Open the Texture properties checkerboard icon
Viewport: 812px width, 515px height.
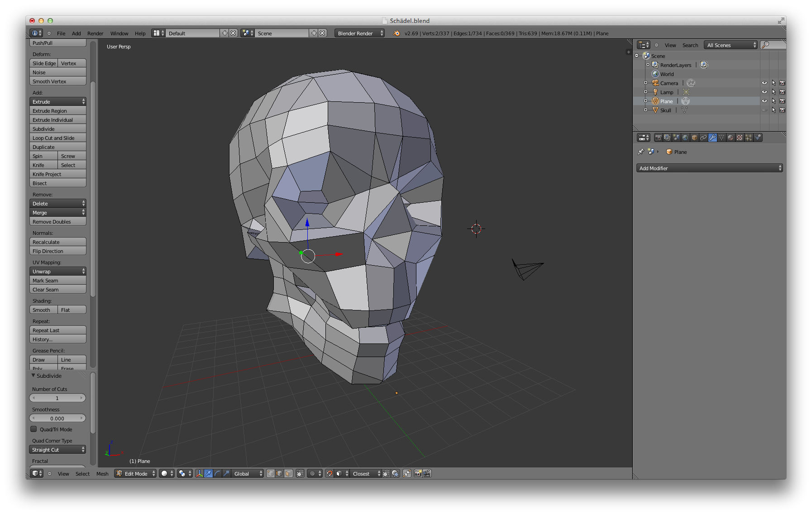[740, 138]
